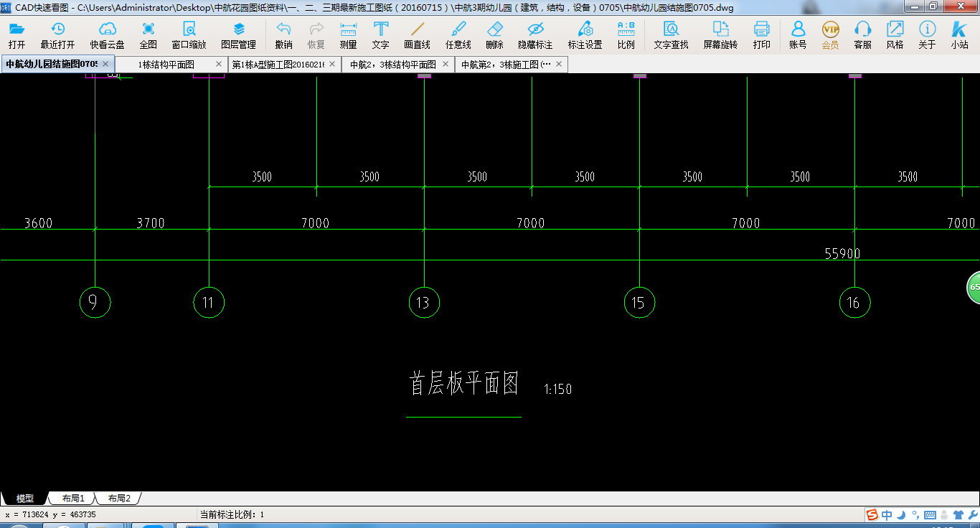The width and height of the screenshot is (980, 528).
Task: Click the 55900 total dimension text
Action: (842, 253)
